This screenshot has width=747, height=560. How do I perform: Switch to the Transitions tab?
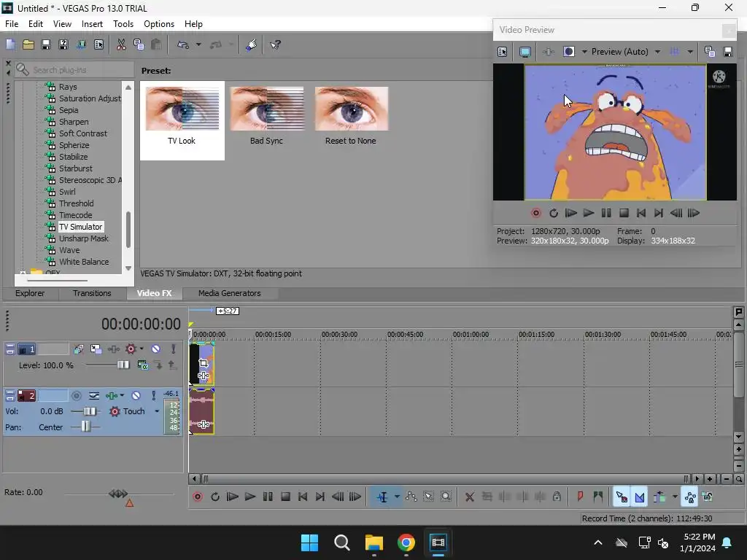point(92,293)
